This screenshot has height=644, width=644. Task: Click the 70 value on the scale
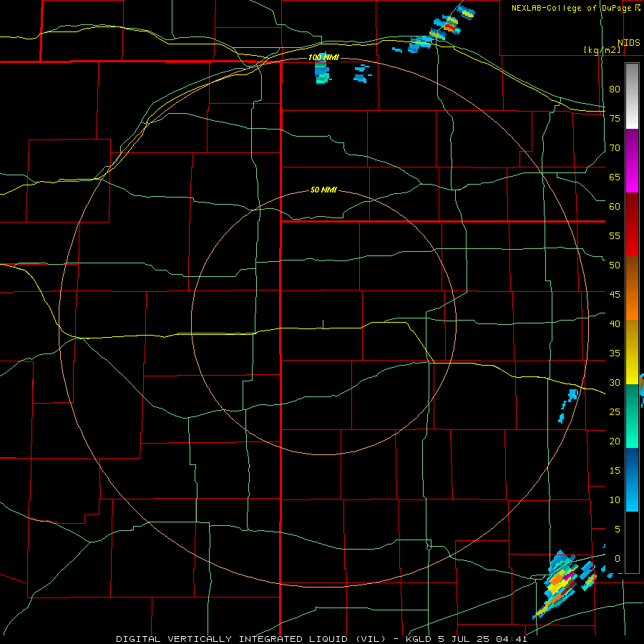point(615,148)
